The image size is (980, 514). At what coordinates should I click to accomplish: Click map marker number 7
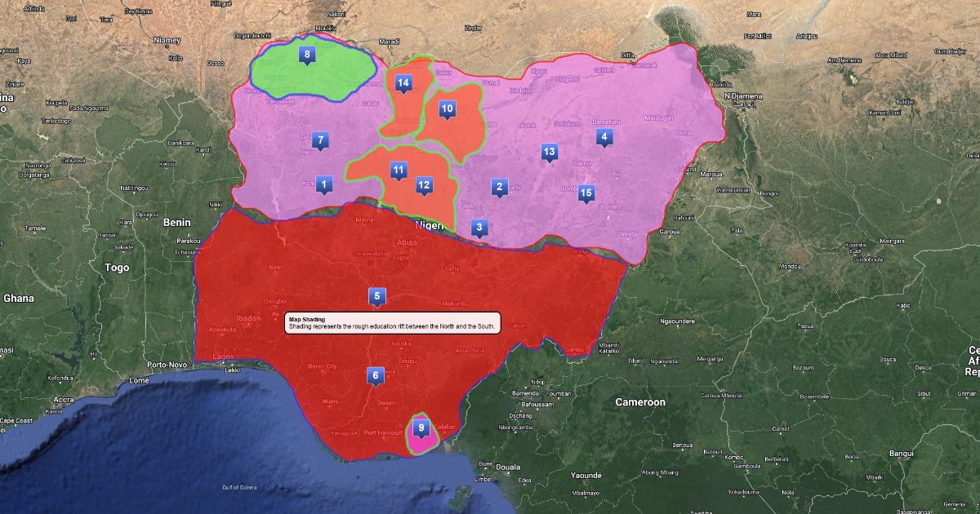click(x=321, y=140)
